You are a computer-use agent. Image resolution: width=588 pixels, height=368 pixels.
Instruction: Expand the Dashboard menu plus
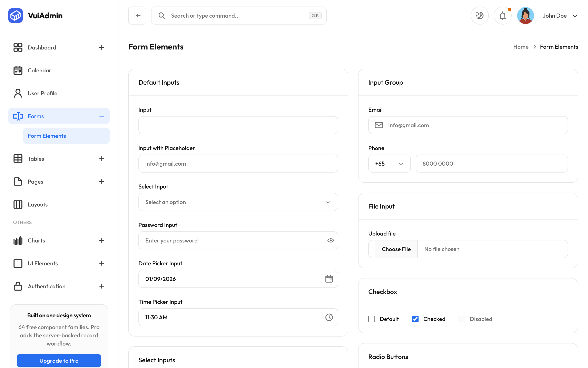pos(101,47)
